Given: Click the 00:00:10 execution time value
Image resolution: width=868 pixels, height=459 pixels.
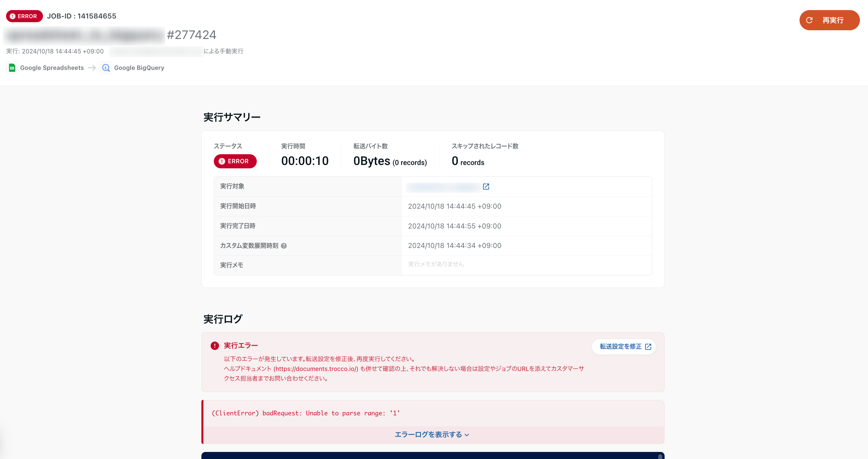Looking at the screenshot, I should click(x=305, y=161).
